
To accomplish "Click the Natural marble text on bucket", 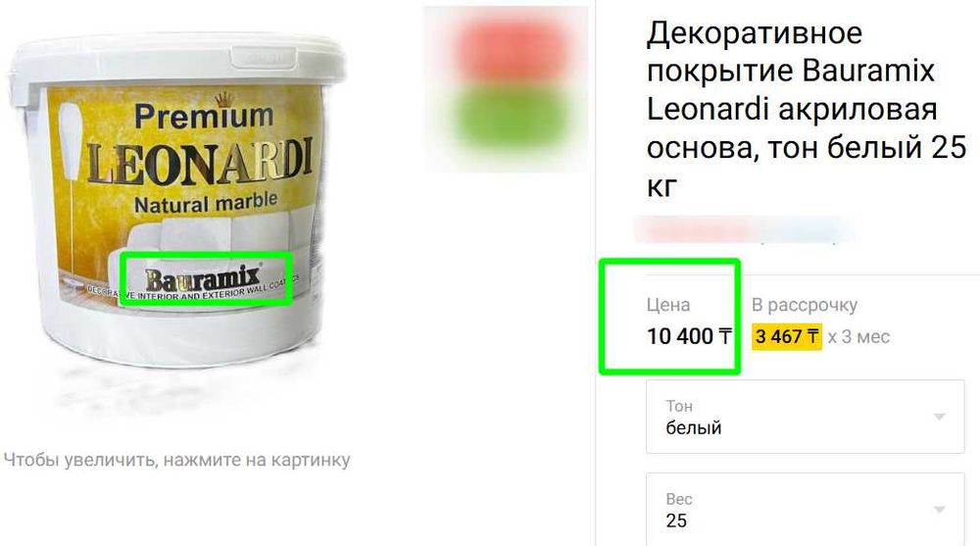I will click(206, 203).
